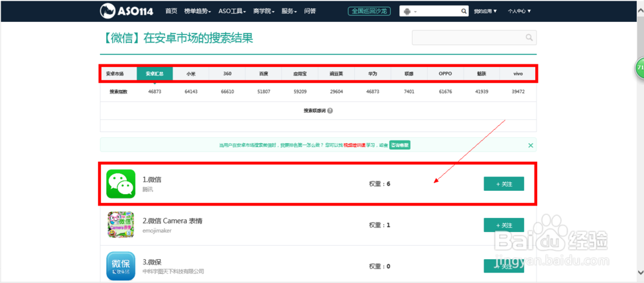This screenshot has height=283, width=644.
Task: Go to 首页 in the navbar
Action: (171, 11)
